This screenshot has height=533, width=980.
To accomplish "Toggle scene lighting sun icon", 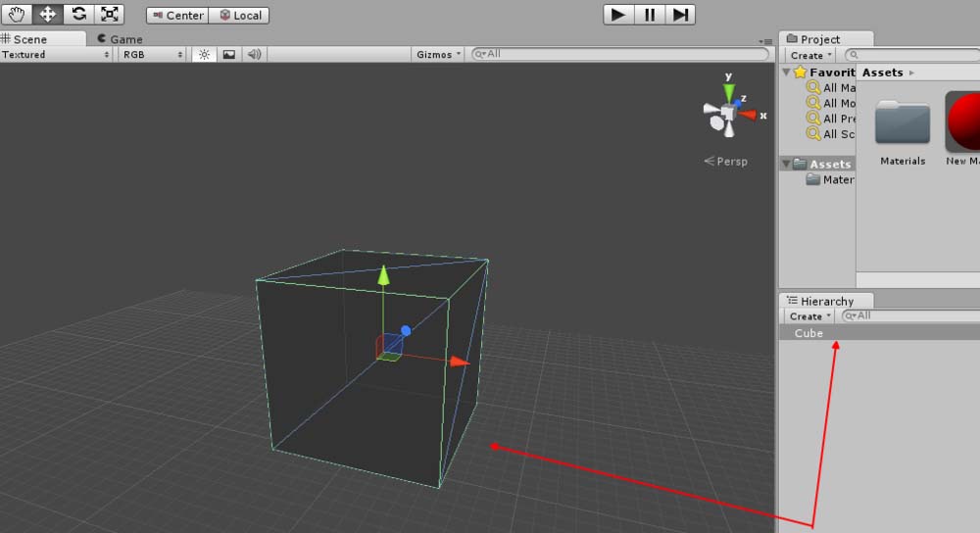I will (204, 54).
